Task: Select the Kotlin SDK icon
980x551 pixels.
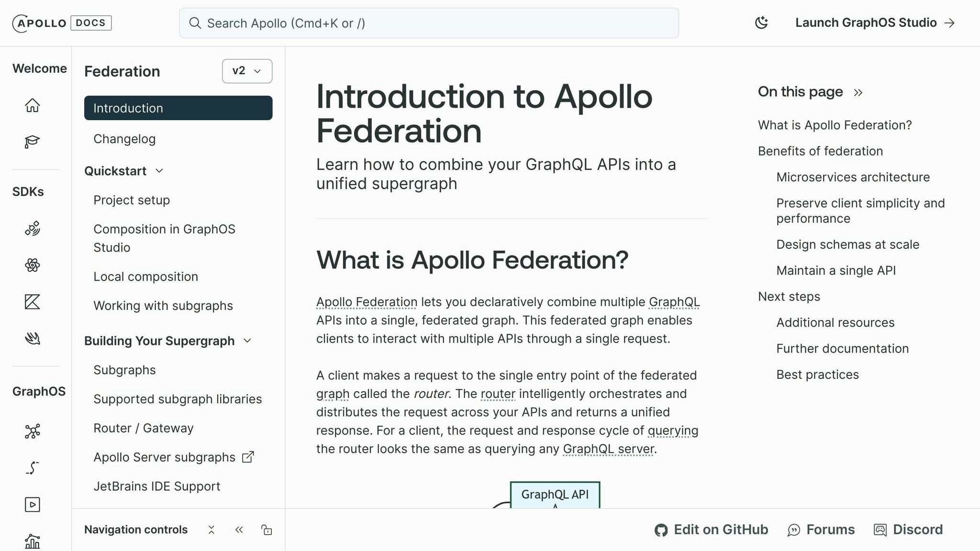Action: [x=32, y=302]
